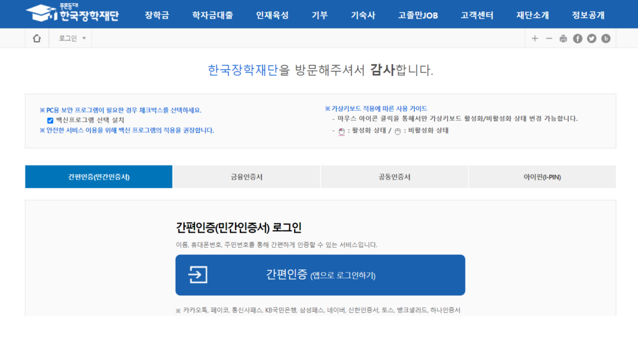
Task: Click the home icon in breadcrumb bar
Action: pos(37,39)
